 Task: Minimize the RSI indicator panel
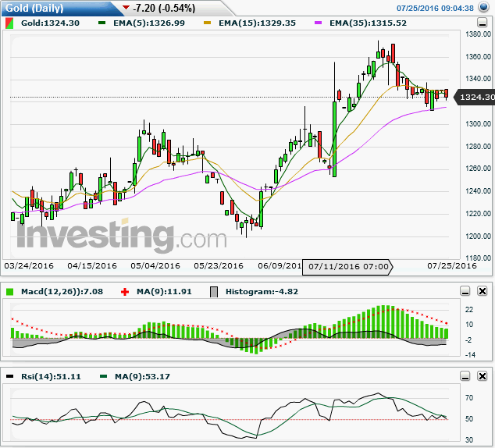coord(465,376)
